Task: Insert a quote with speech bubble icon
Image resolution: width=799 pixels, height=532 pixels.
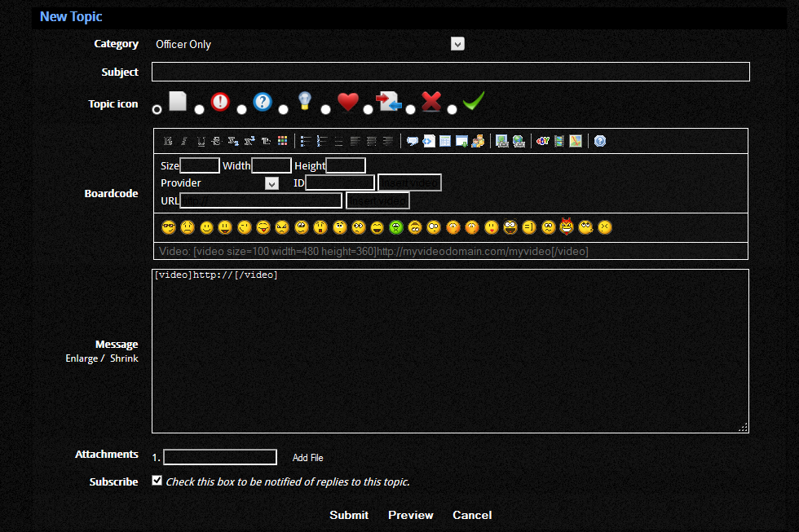Action: point(413,141)
